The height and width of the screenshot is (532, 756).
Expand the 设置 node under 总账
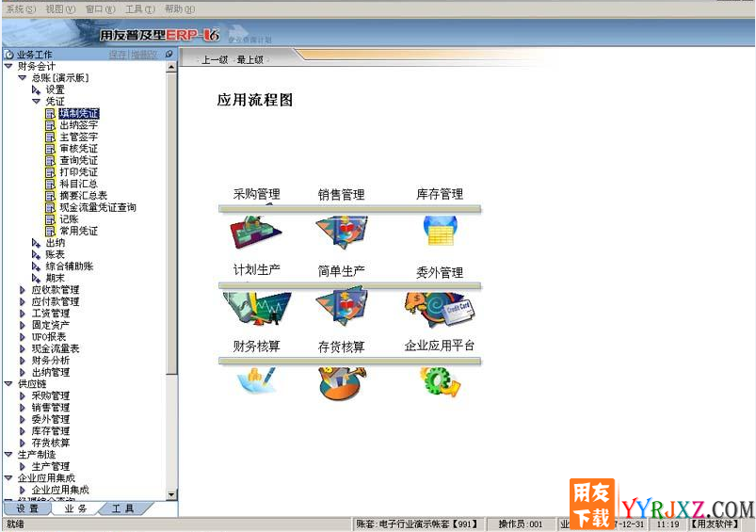coord(36,89)
